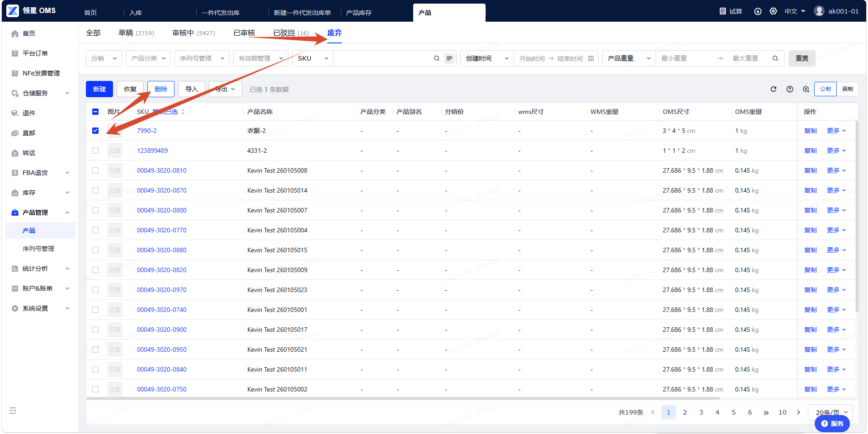This screenshot has width=868, height=434.
Task: Click the 系统设置 sidebar icon
Action: click(15, 308)
